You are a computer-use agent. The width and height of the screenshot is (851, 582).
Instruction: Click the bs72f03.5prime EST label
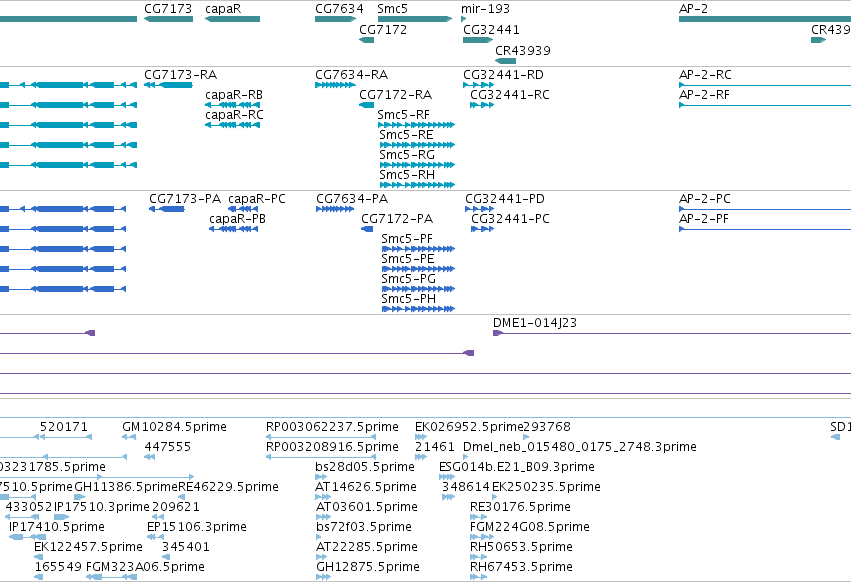(x=364, y=527)
